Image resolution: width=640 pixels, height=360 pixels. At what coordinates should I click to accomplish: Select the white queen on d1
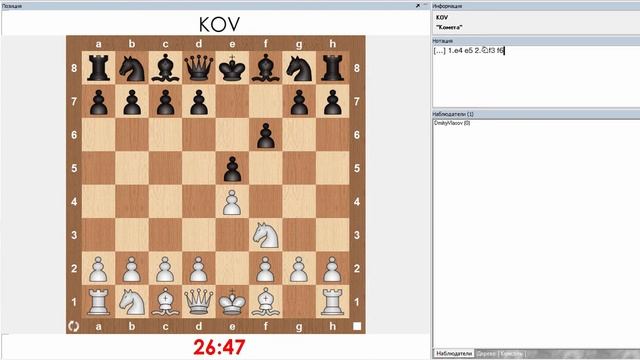199,302
